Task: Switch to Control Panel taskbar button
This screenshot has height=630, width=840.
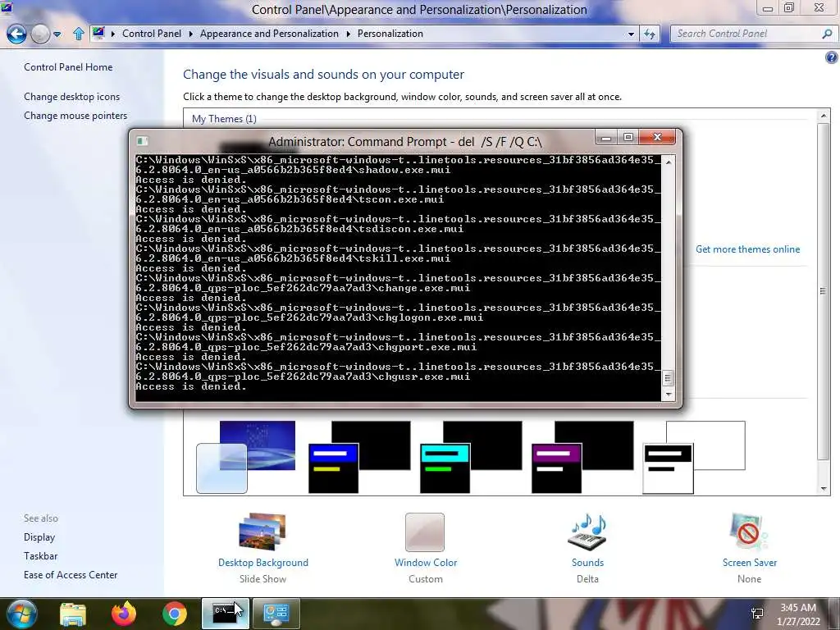Action: click(x=276, y=614)
